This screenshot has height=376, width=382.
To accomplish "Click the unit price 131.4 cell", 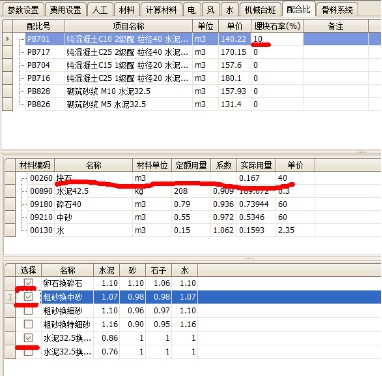I will [x=235, y=104].
